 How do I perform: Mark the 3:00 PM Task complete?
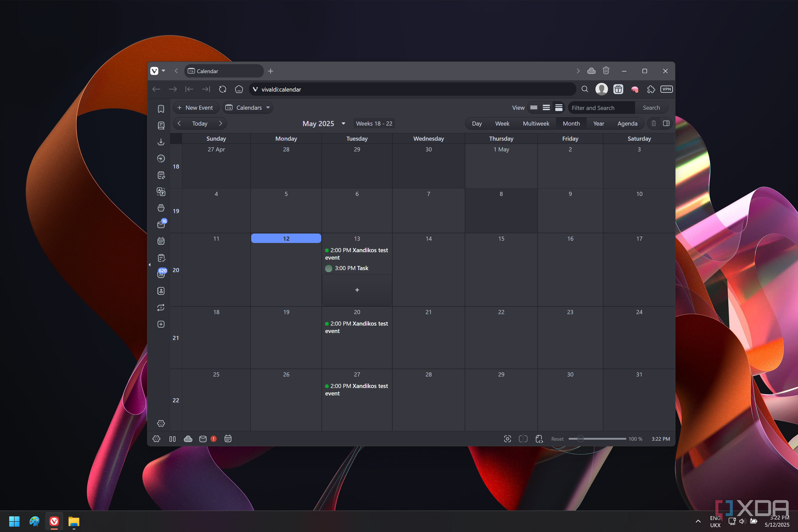click(328, 268)
